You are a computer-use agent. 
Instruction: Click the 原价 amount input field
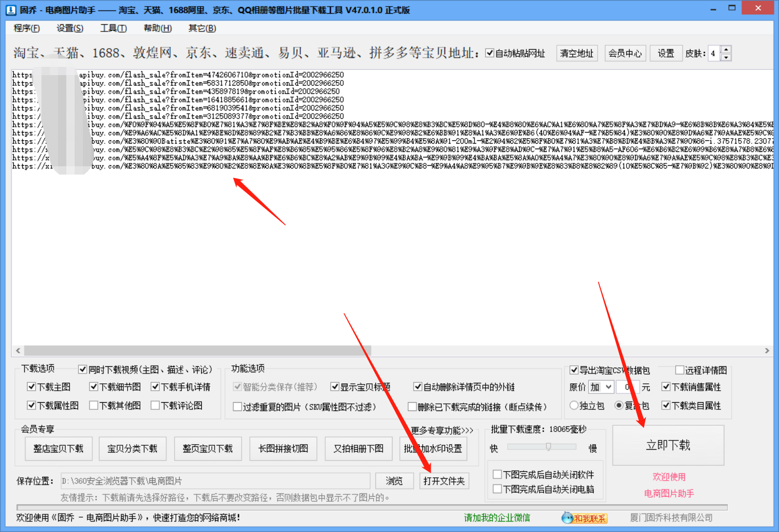click(628, 387)
